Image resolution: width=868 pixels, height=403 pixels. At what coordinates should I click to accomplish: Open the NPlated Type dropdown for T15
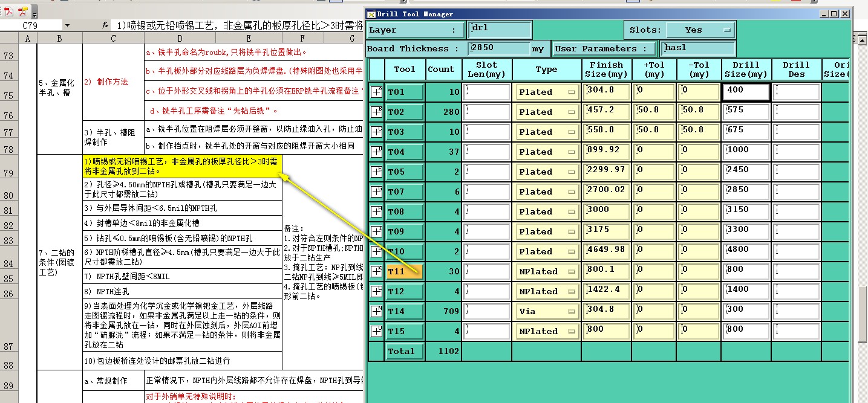coord(547,332)
